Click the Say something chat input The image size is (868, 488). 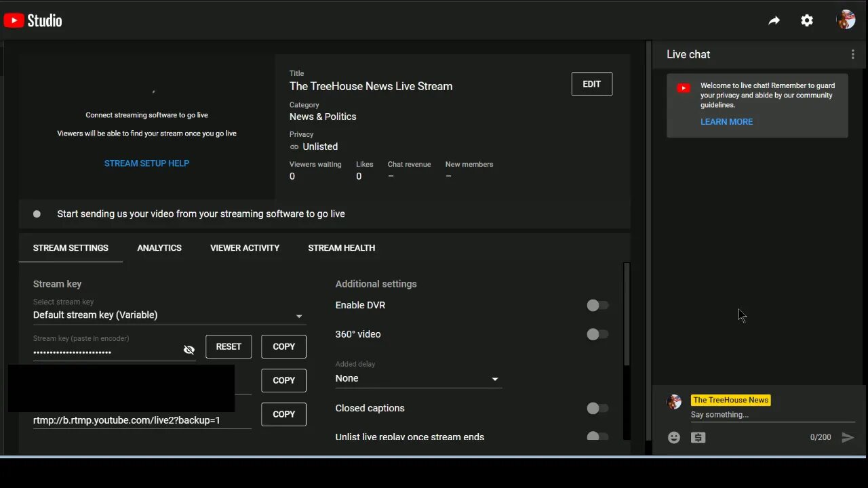773,415
